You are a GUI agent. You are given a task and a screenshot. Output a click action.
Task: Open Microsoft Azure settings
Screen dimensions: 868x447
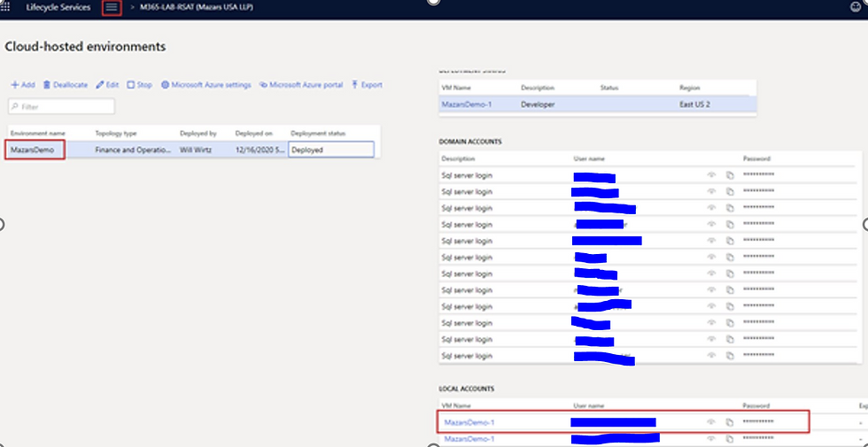(x=205, y=85)
